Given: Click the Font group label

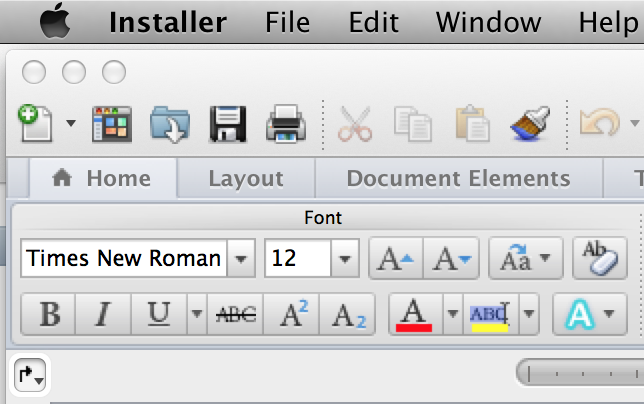Looking at the screenshot, I should click(x=323, y=218).
